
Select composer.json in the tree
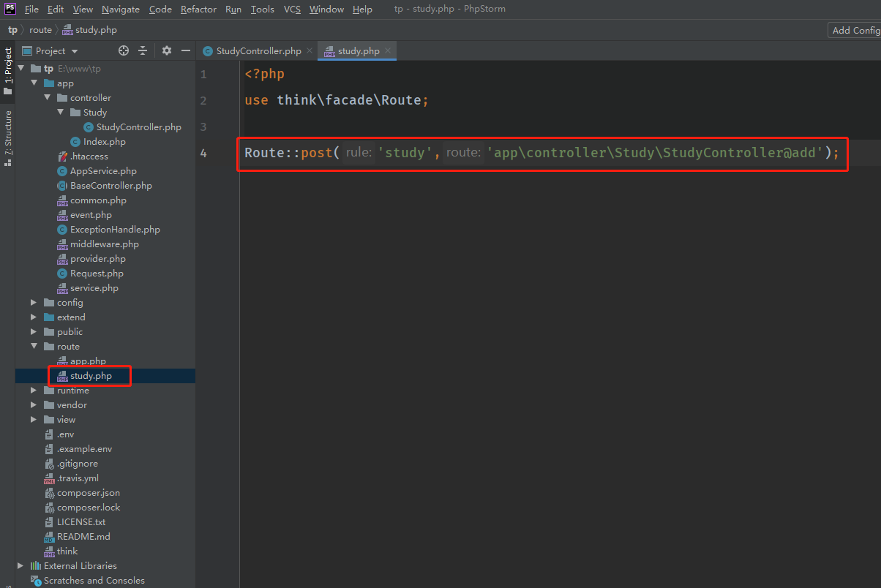pyautogui.click(x=82, y=492)
